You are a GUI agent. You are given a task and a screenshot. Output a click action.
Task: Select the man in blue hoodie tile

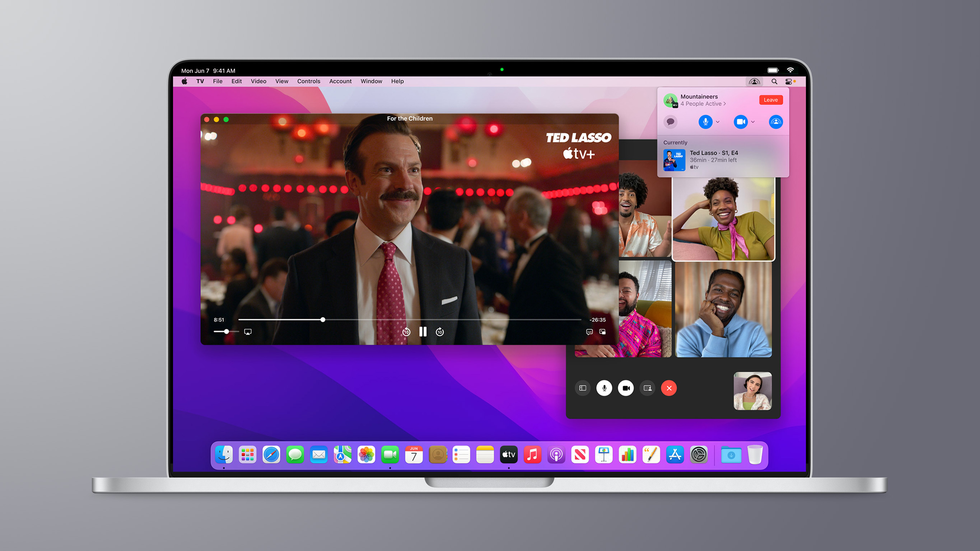[723, 310]
